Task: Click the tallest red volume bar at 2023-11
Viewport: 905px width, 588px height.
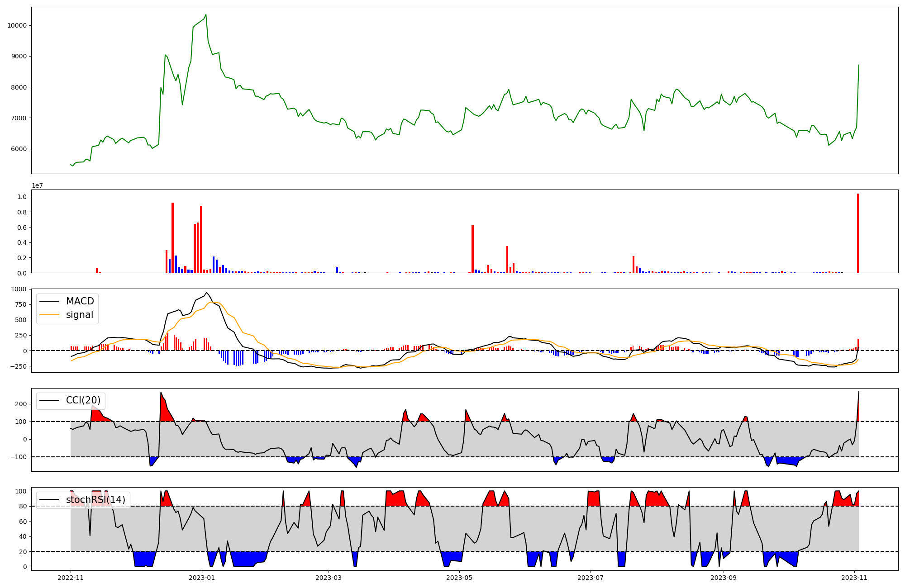Action: tap(857, 233)
